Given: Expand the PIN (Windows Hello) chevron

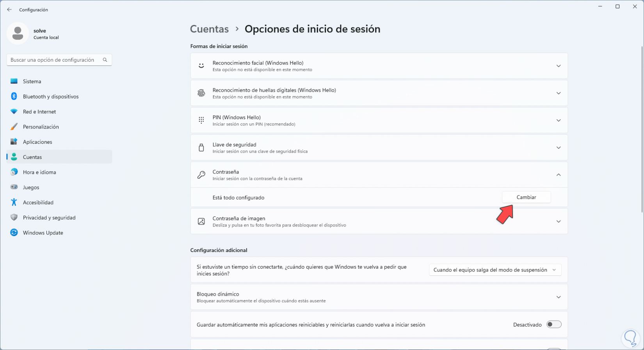Looking at the screenshot, I should pos(559,120).
